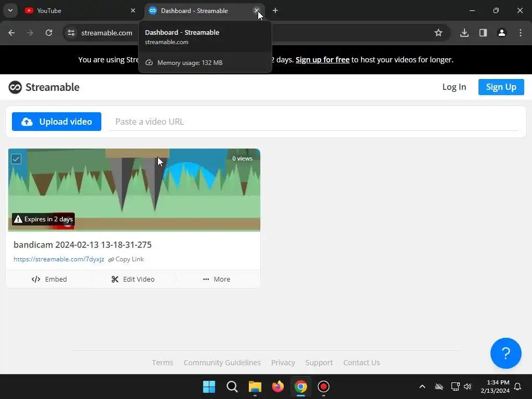532x399 pixels.
Task: Click the browser back arrow
Action: [x=11, y=33]
